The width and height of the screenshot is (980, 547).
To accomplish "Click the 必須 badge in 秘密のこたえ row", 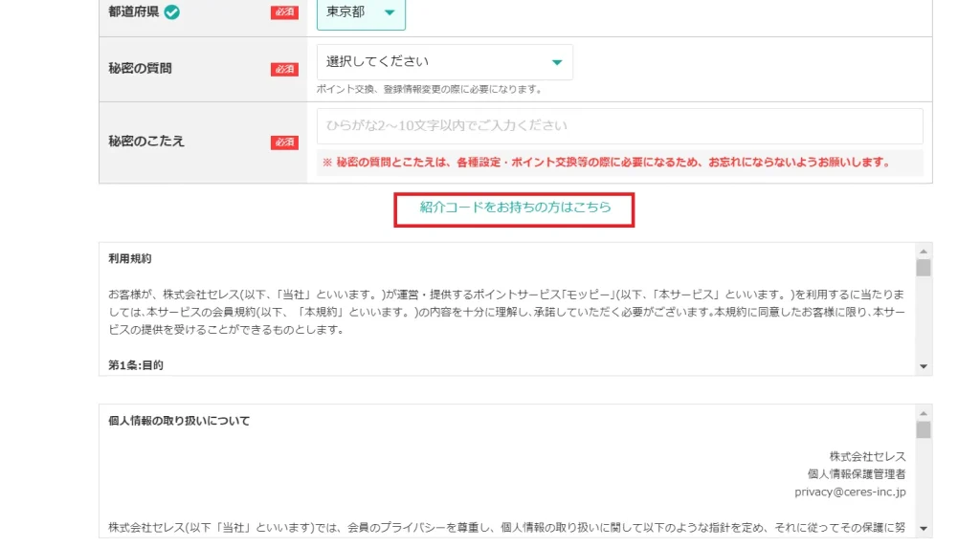I will point(284,142).
